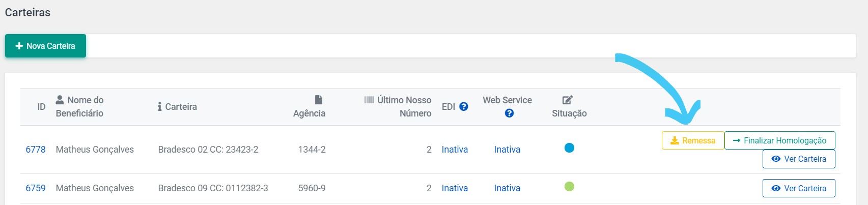Click EDI Inativa link in row 6778
Screen dimensions: 868x205
click(455, 150)
